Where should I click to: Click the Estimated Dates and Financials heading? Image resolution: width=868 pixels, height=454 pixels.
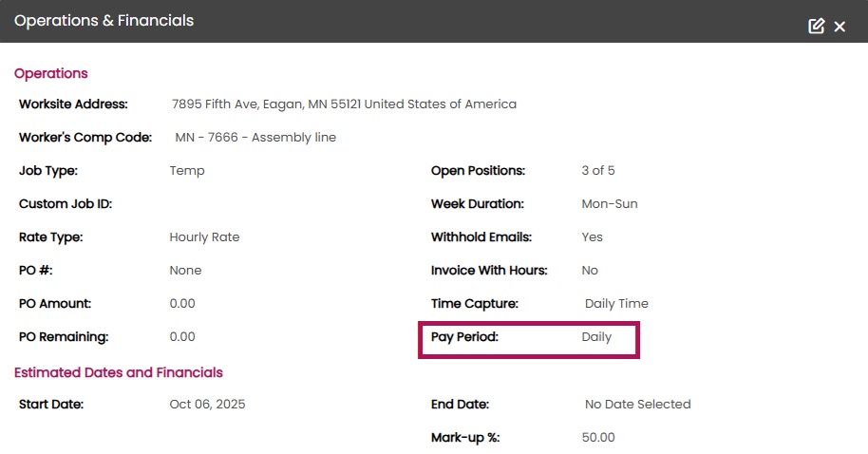[x=119, y=372]
